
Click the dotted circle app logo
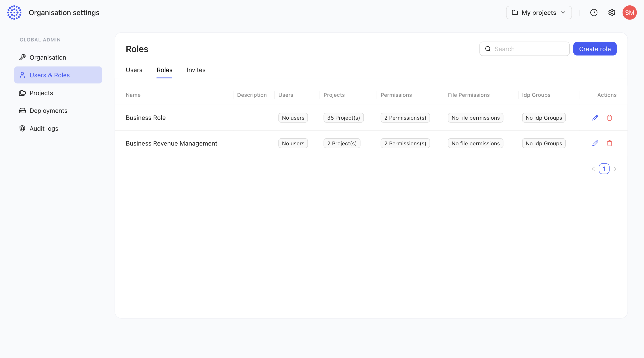pyautogui.click(x=14, y=12)
